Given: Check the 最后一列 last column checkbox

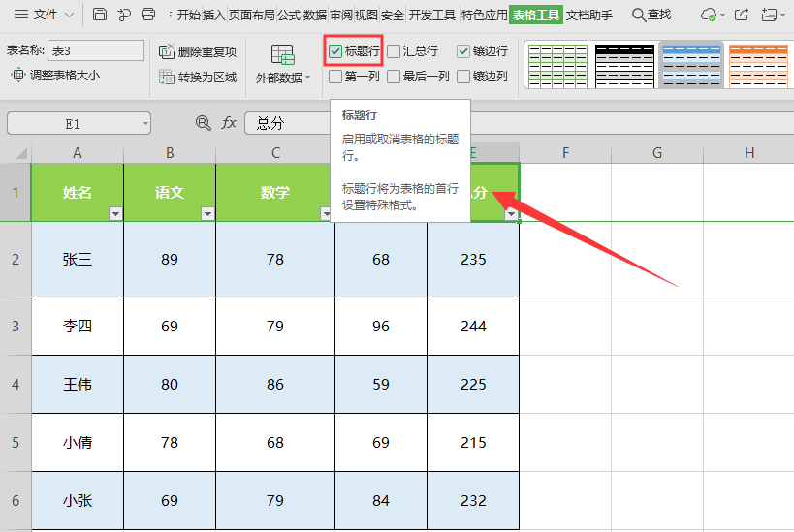Looking at the screenshot, I should [394, 77].
